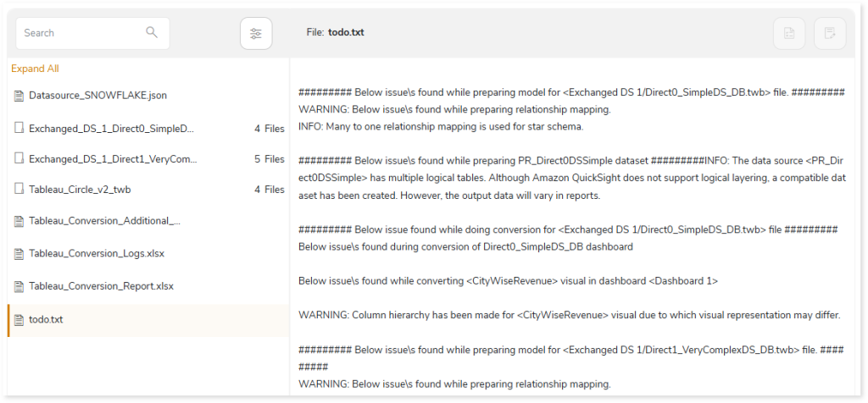The width and height of the screenshot is (868, 403).
Task: Open the Datasource_SNOWFLAKE.json entry
Action: coord(148,96)
